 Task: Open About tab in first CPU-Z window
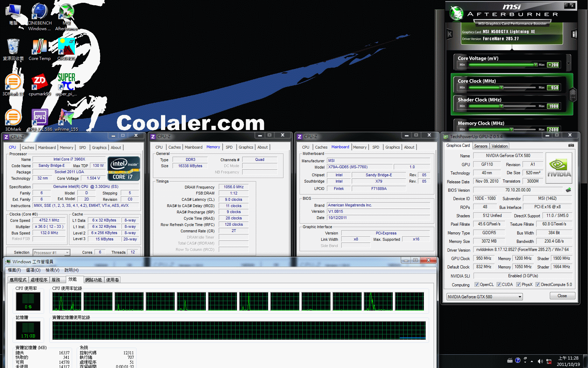[116, 148]
